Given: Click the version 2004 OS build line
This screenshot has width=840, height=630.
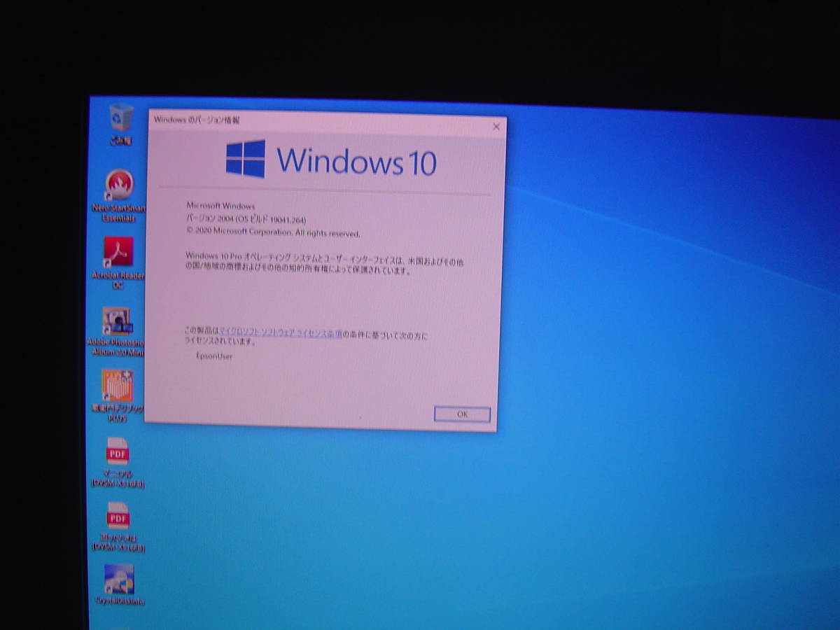Looking at the screenshot, I should tap(246, 219).
